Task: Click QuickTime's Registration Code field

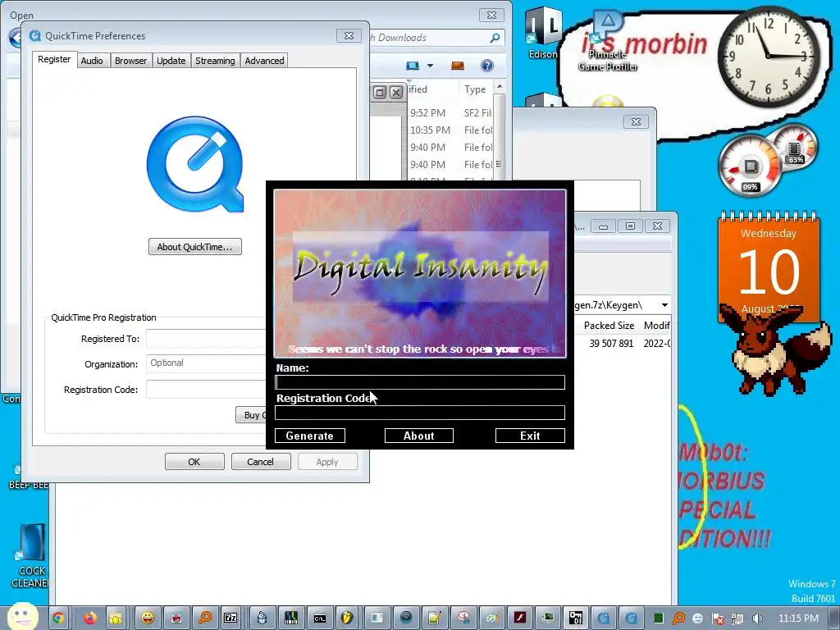Action: 206,390
